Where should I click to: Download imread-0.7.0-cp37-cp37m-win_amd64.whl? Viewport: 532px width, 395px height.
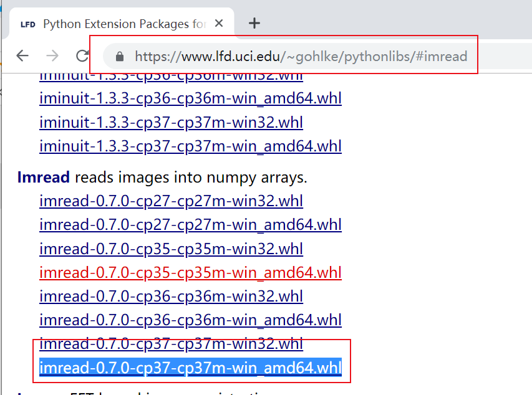pyautogui.click(x=190, y=368)
